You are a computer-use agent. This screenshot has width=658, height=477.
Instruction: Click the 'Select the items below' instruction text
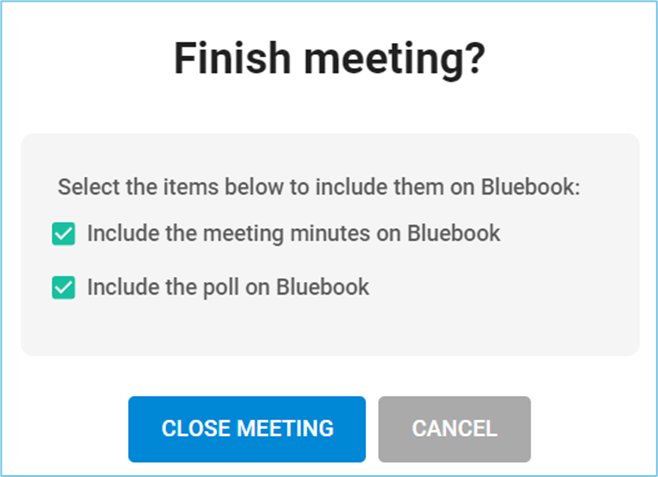[x=318, y=187]
